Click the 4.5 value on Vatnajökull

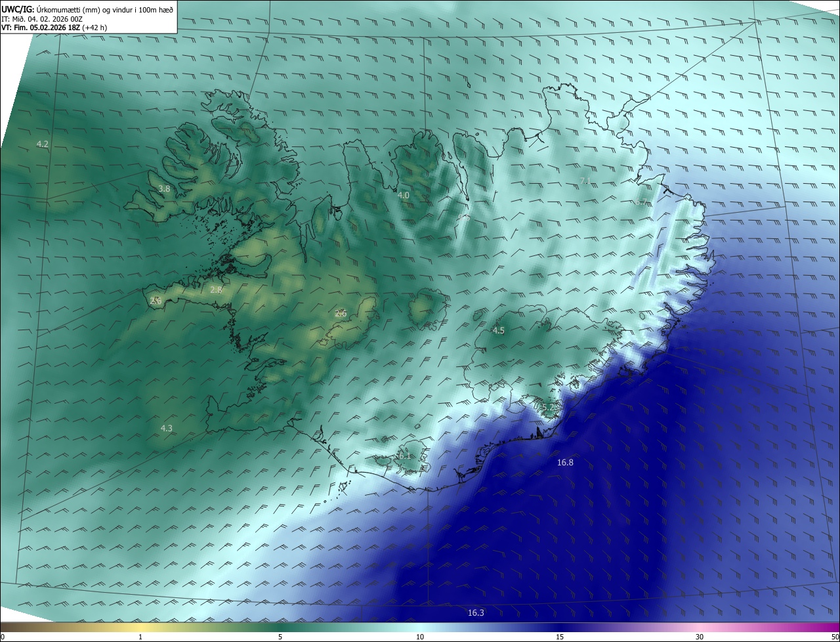tap(498, 331)
